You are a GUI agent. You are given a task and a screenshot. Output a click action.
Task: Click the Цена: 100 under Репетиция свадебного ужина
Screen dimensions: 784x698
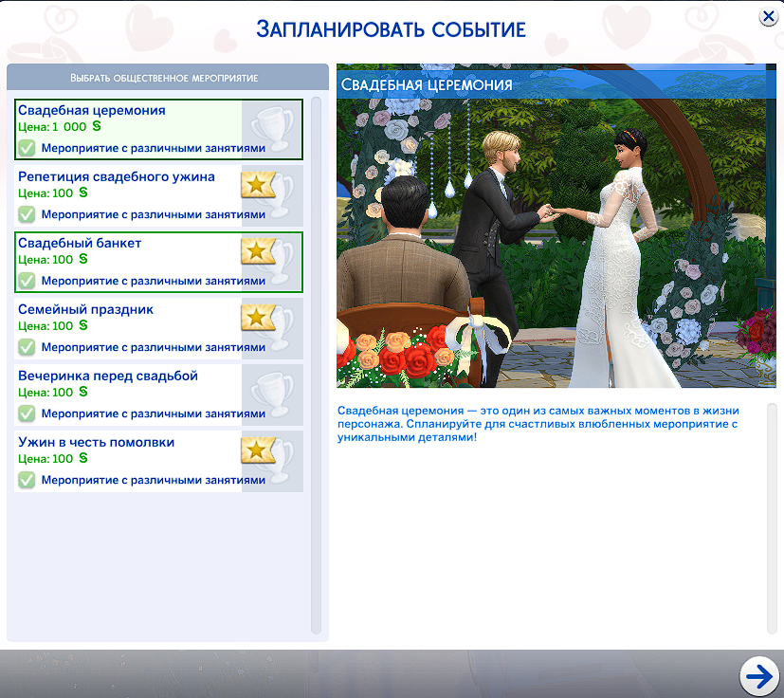pyautogui.click(x=53, y=193)
